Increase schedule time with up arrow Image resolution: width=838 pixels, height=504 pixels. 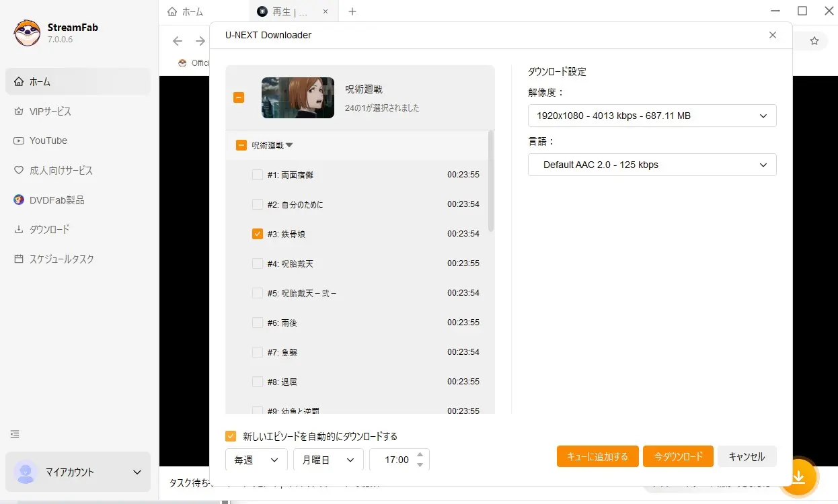coord(420,454)
